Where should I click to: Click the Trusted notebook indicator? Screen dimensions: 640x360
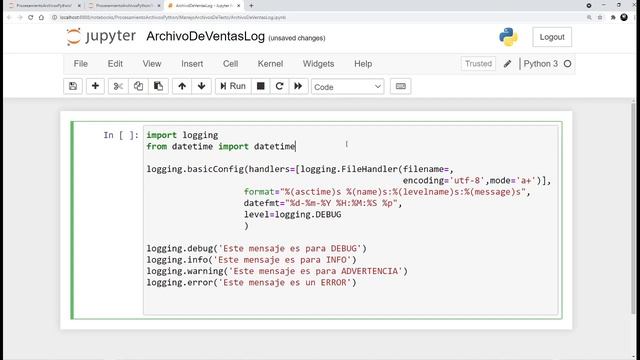pyautogui.click(x=478, y=64)
